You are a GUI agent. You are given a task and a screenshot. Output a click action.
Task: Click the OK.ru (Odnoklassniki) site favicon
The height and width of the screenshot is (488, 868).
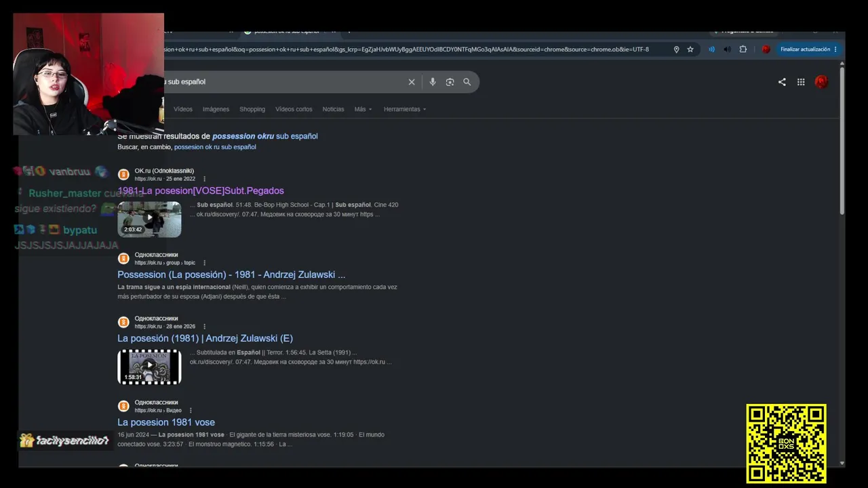tap(123, 174)
